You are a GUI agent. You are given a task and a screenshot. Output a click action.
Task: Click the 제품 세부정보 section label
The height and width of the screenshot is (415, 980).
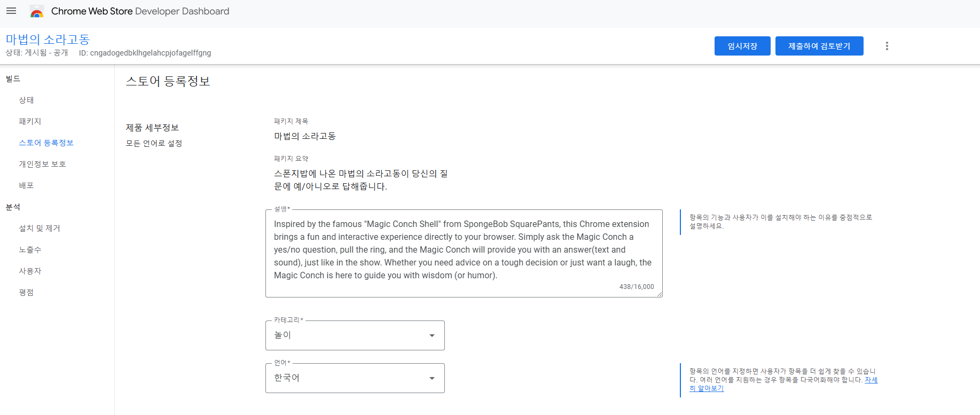pos(152,128)
